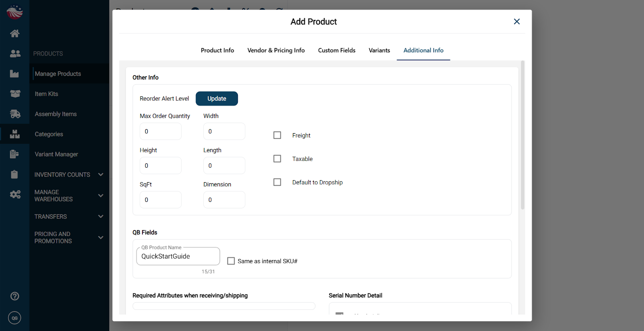
Task: Toggle Default to Dropship checkbox
Action: [x=277, y=182]
